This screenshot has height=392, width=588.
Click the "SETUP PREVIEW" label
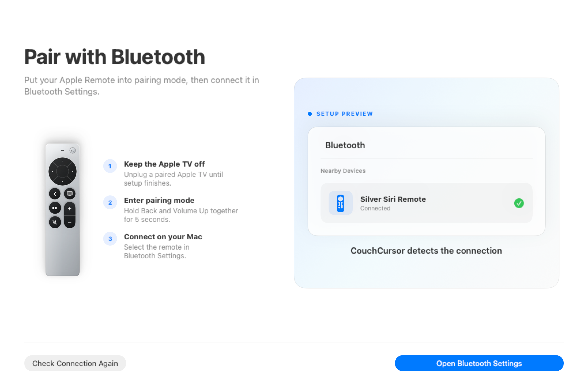(x=345, y=114)
